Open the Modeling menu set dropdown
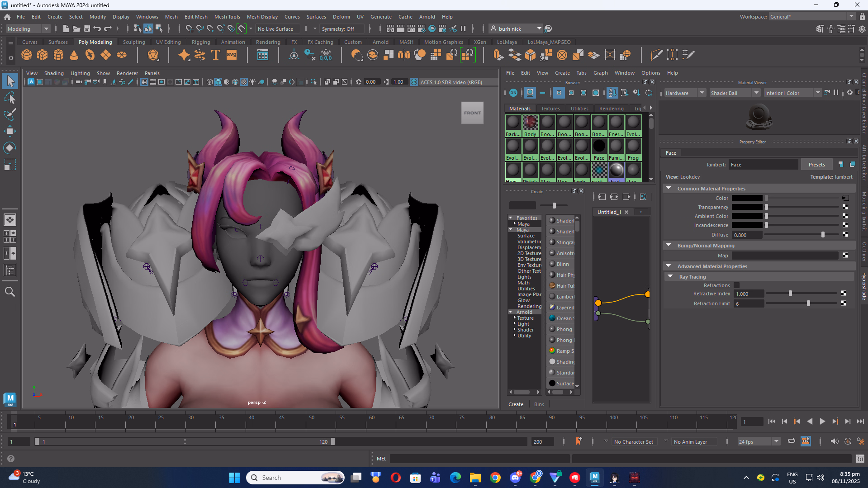This screenshot has width=868, height=488. tap(28, 29)
